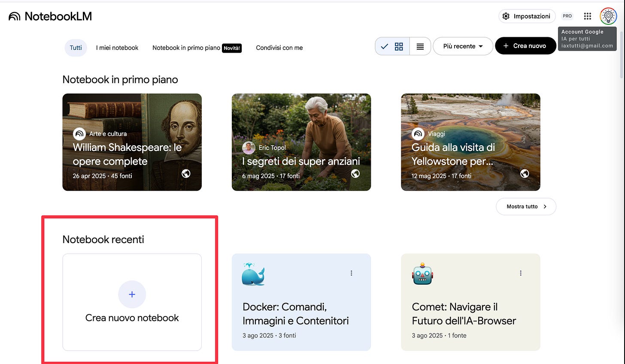Click Mostra tutto chevron arrow
The image size is (625, 364).
click(x=545, y=207)
